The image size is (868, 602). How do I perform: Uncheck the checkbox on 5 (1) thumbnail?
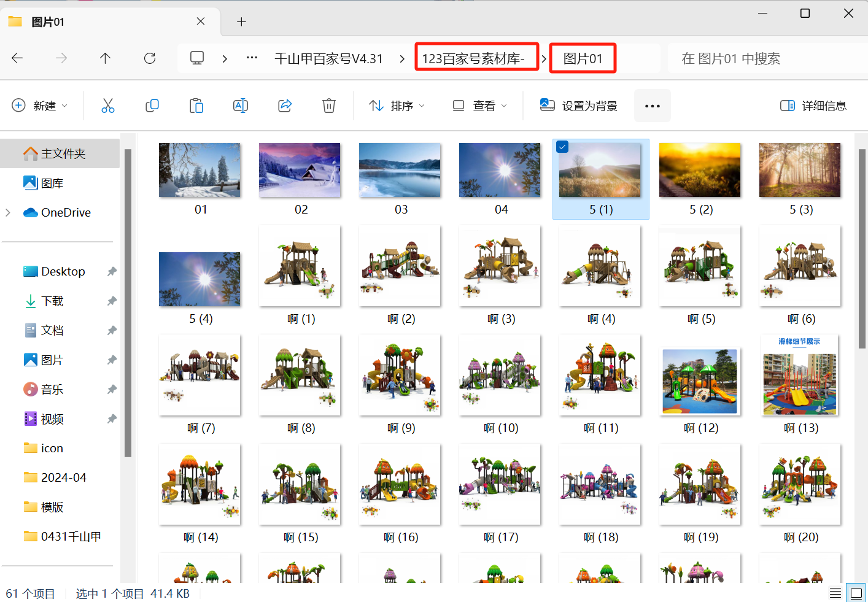(562, 147)
